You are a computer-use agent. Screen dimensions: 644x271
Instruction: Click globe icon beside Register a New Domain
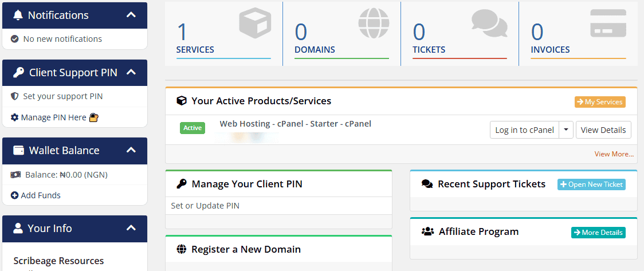point(181,249)
